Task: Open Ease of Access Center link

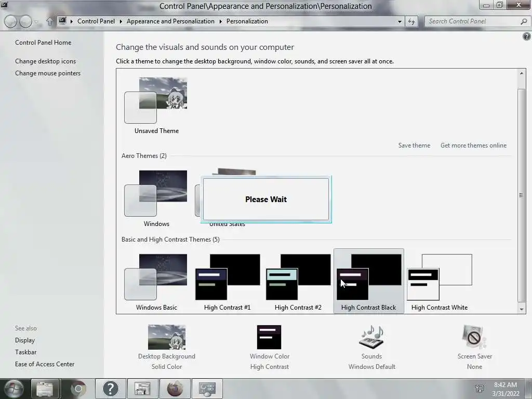Action: 45,364
